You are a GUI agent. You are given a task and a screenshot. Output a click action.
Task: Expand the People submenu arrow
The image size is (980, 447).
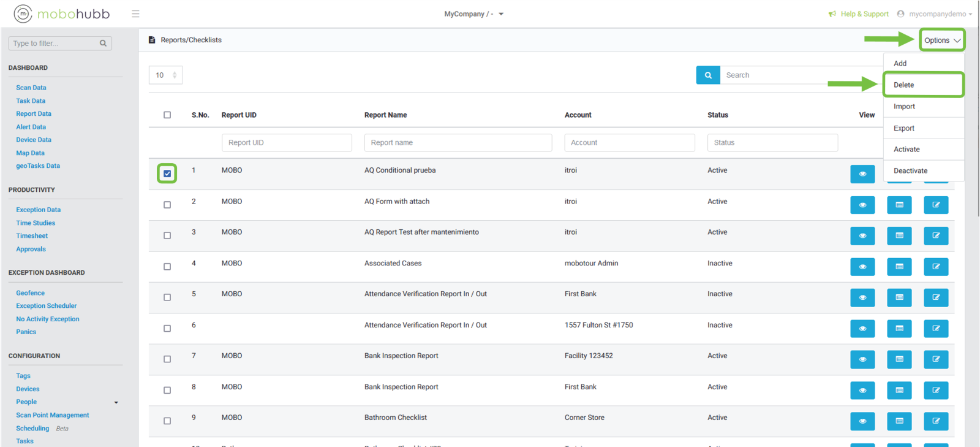(x=116, y=402)
